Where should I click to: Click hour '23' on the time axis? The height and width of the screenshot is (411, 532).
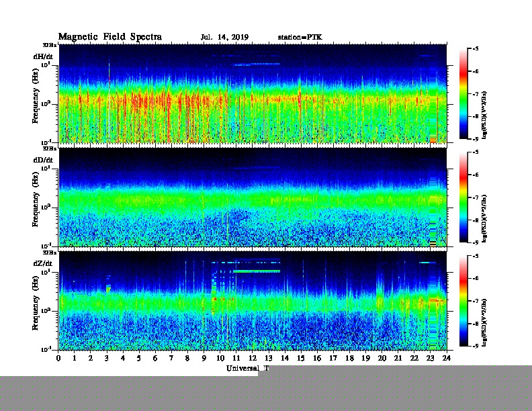(431, 358)
